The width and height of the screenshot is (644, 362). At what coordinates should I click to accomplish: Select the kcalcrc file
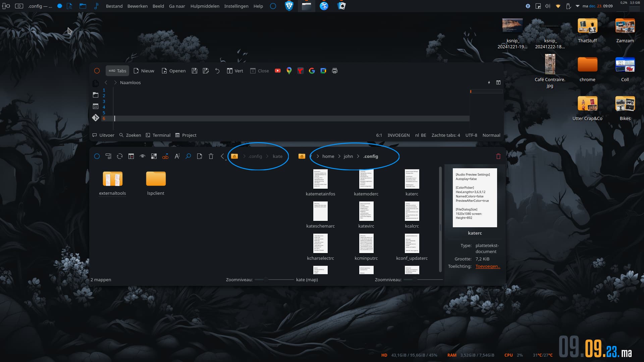tap(412, 215)
